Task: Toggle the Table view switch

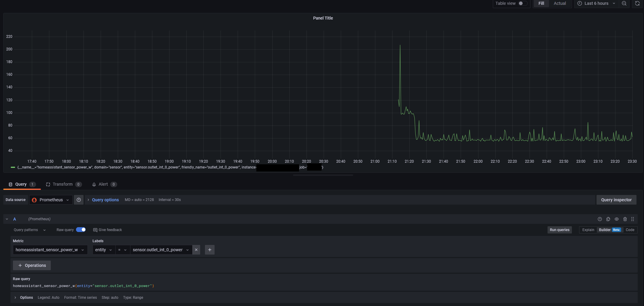Action: (x=523, y=3)
